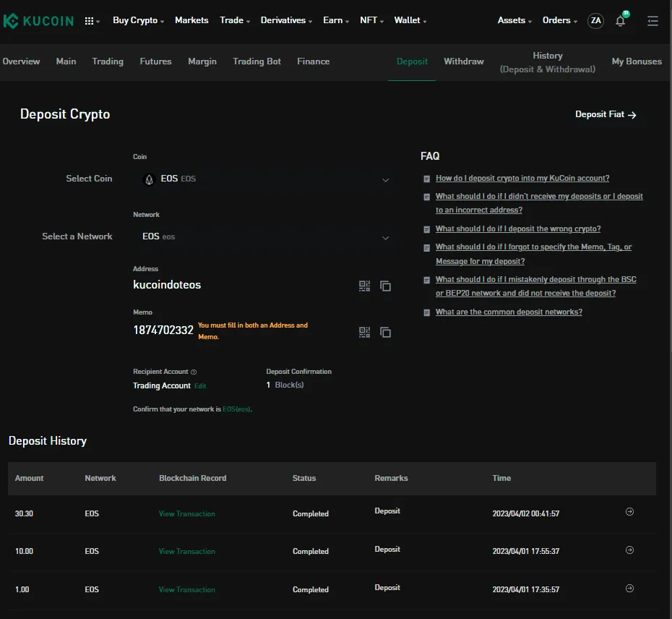Click the EOS(eos) network confirmation link

pyautogui.click(x=236, y=409)
